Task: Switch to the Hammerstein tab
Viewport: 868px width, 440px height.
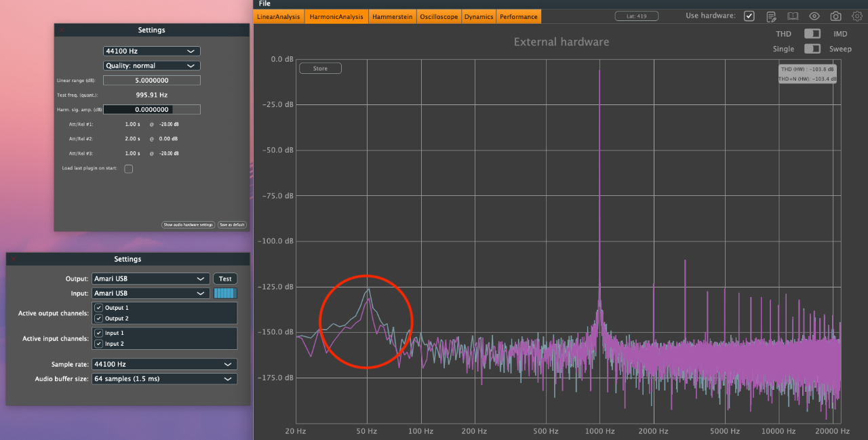Action: [x=393, y=17]
